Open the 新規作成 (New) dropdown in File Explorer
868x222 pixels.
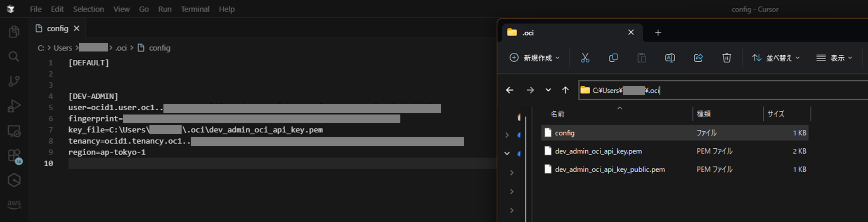(535, 58)
